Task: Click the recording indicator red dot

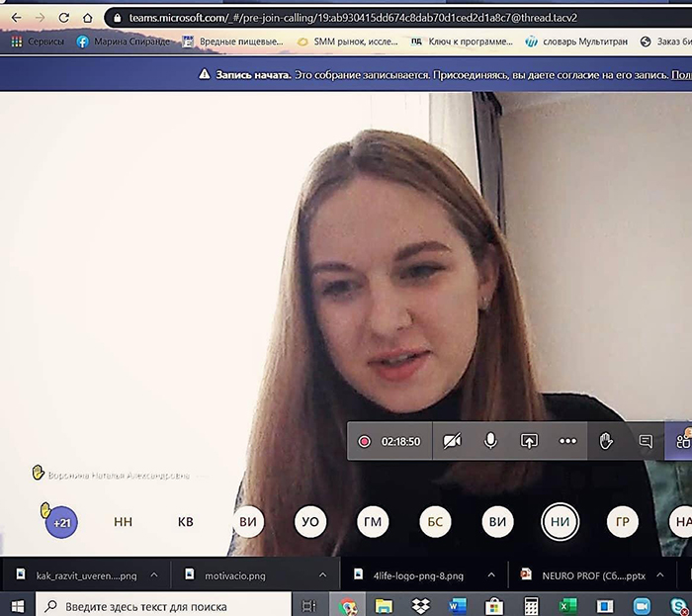Action: pos(364,441)
